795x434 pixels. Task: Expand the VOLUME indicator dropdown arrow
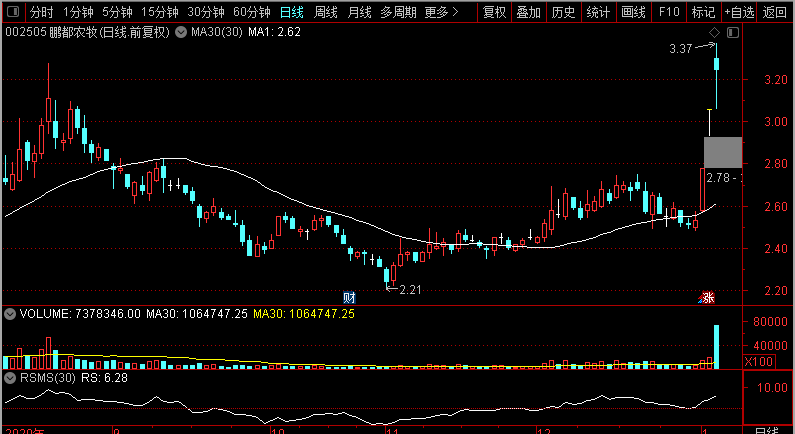point(10,314)
